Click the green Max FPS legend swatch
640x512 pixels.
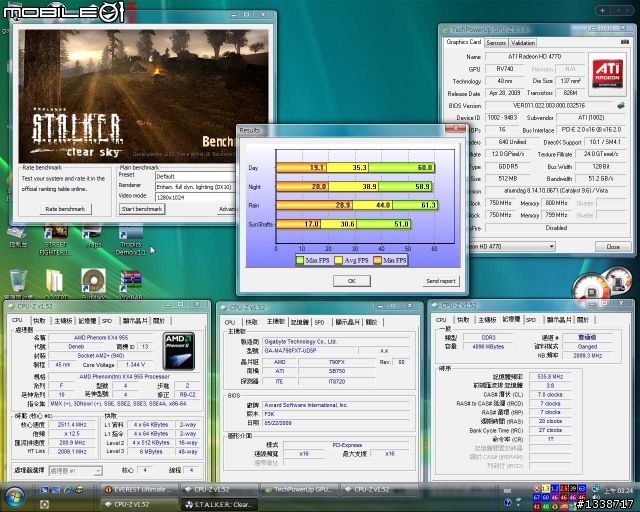point(300,260)
